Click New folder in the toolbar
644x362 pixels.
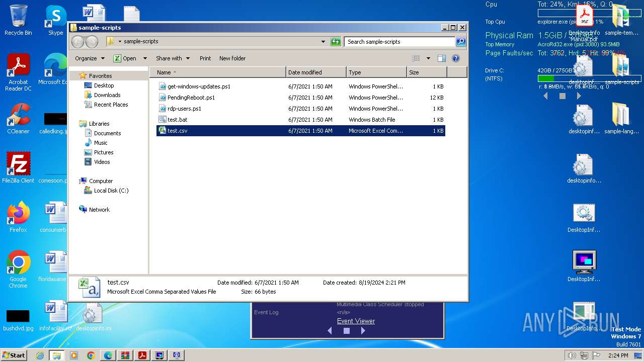[232, 58]
